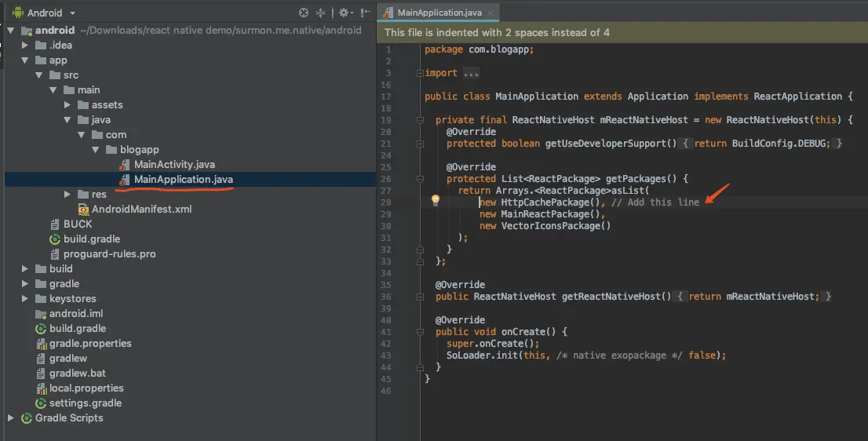This screenshot has height=441, width=868.
Task: Expand the res folder
Action: (x=67, y=195)
